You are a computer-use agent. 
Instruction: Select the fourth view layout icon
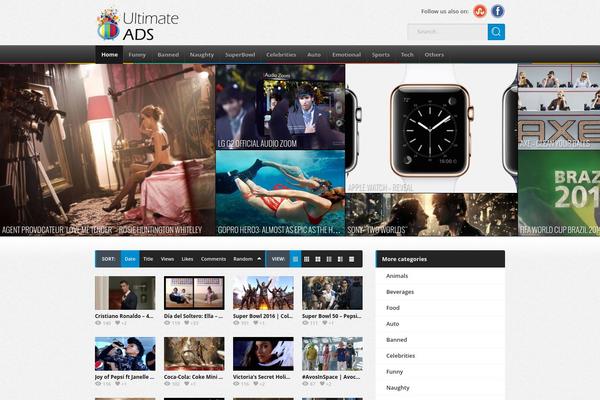pos(329,259)
